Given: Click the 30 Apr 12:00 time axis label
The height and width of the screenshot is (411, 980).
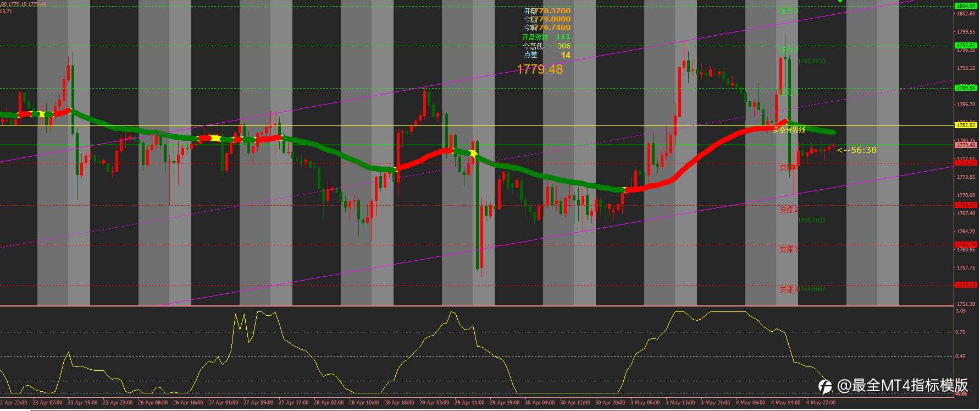Looking at the screenshot, I should point(575,403).
